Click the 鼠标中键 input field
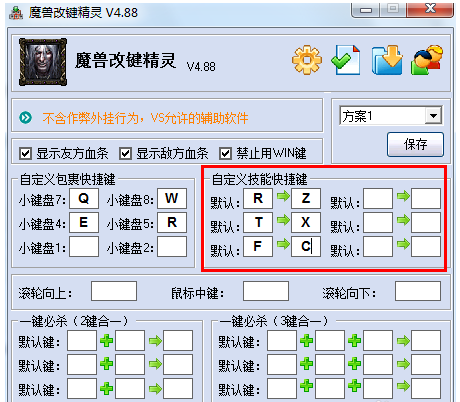The height and width of the screenshot is (402, 460). [x=266, y=291]
